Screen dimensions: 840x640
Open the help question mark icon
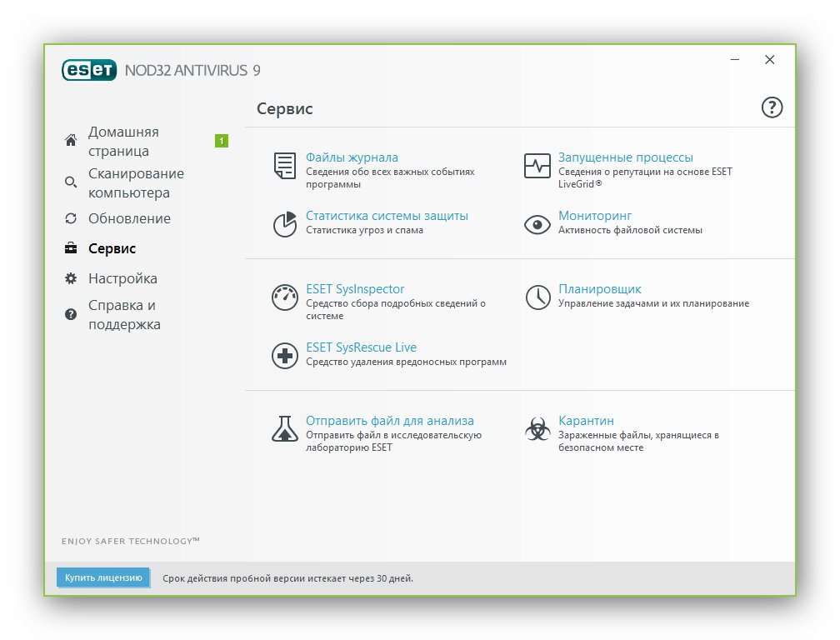point(772,107)
